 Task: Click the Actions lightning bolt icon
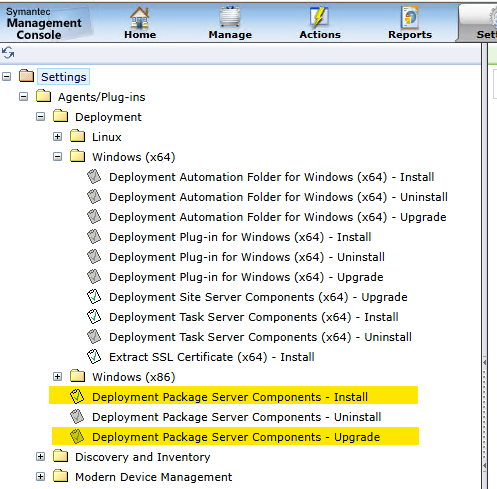click(319, 17)
